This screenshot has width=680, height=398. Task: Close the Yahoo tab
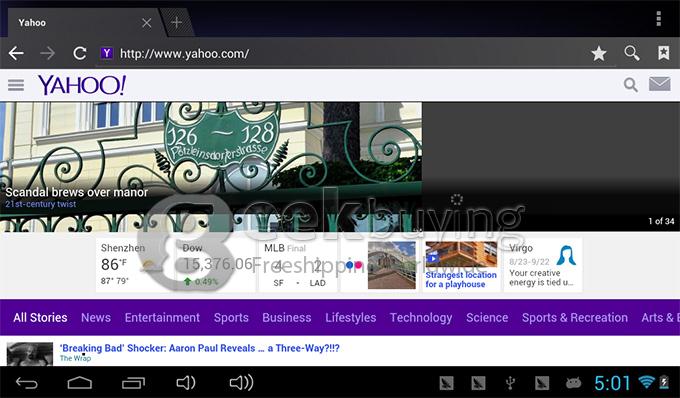147,23
